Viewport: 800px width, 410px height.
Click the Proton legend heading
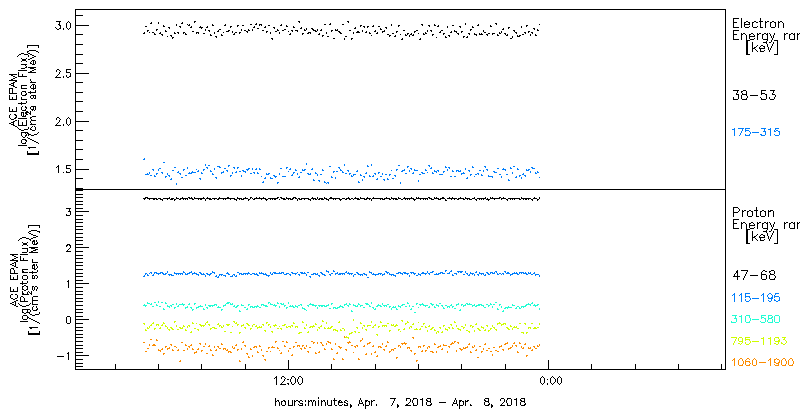pos(753,213)
